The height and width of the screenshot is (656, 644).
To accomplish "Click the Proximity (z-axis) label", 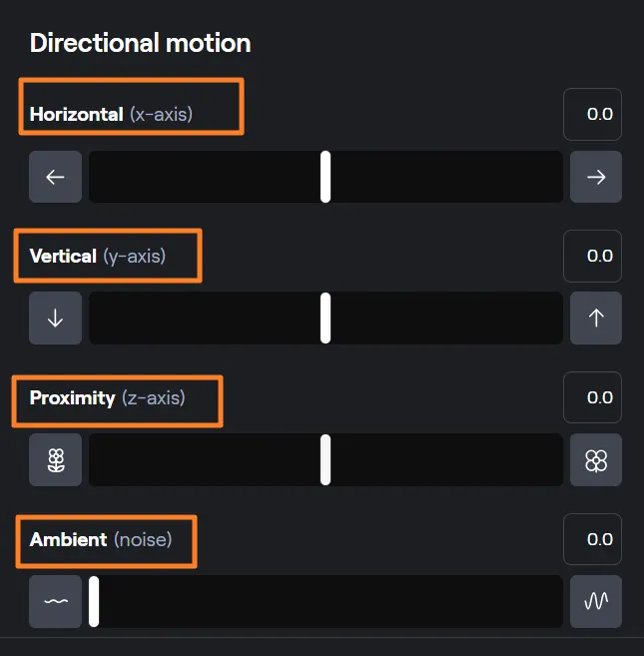I will point(107,397).
